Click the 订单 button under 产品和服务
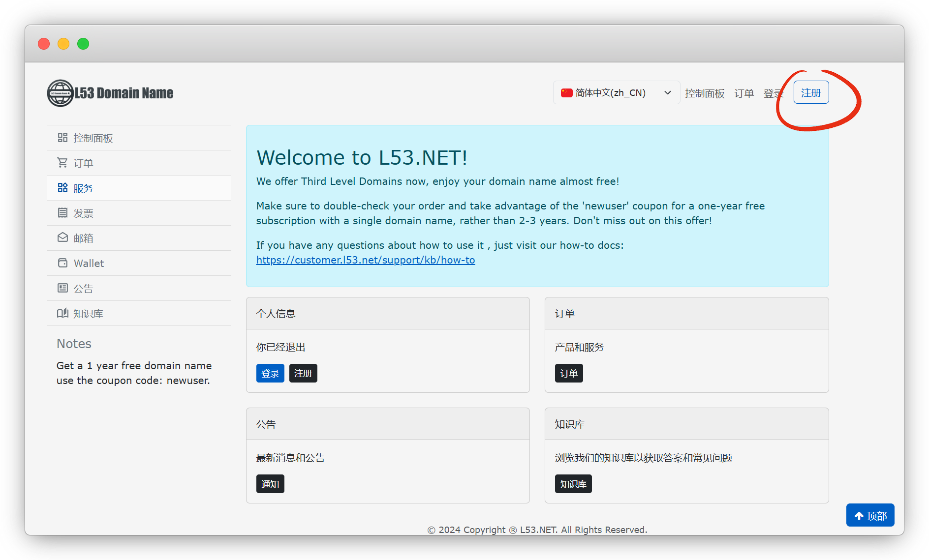The height and width of the screenshot is (560, 929). coord(569,374)
